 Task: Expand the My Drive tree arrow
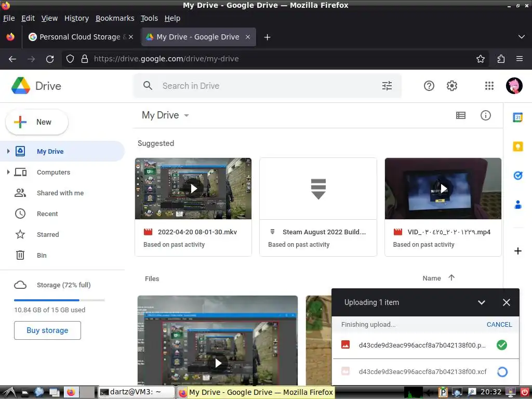click(8, 151)
